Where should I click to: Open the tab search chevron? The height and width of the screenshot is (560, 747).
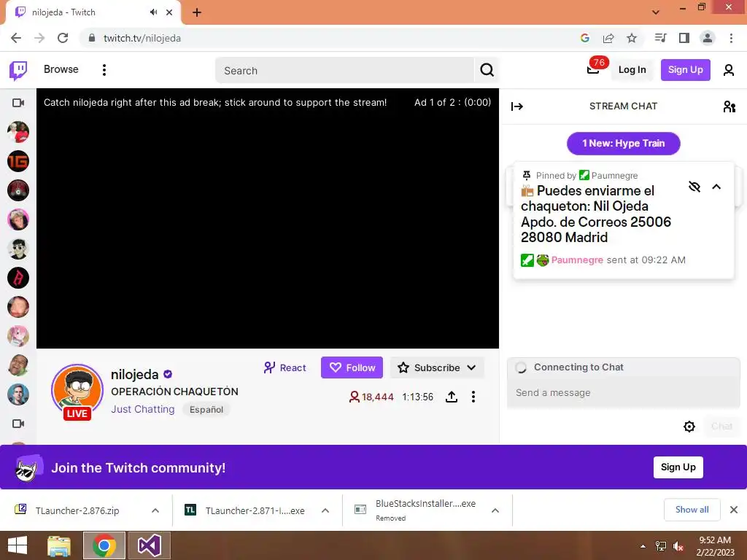coord(656,12)
